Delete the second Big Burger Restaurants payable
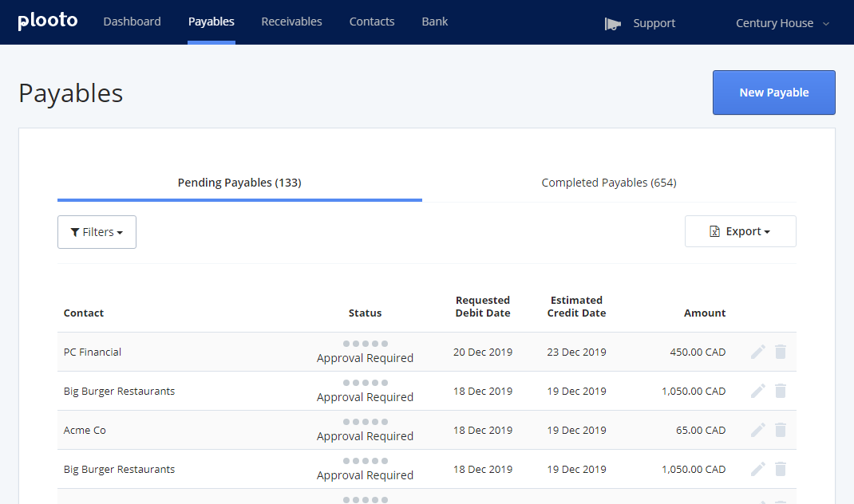Image resolution: width=854 pixels, height=504 pixels. [781, 469]
